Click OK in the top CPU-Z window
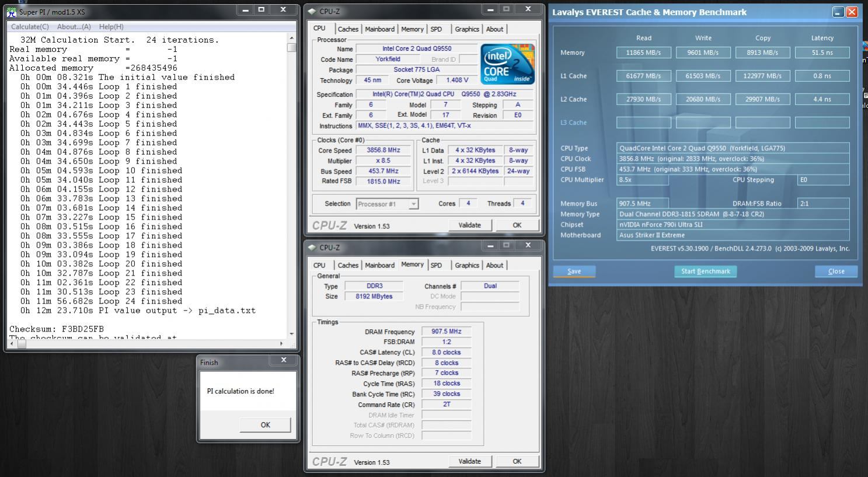This screenshot has height=477, width=868. coord(517,225)
